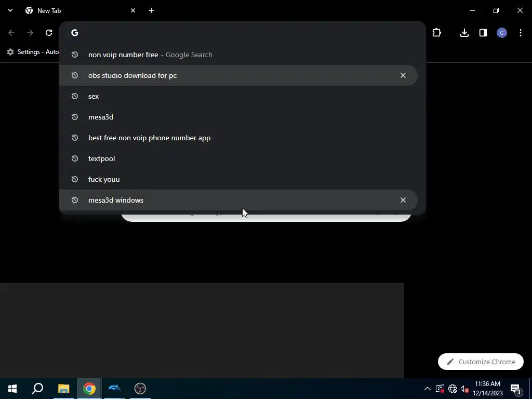Reload the current page
Viewport: 532px width, 399px height.
(49, 33)
